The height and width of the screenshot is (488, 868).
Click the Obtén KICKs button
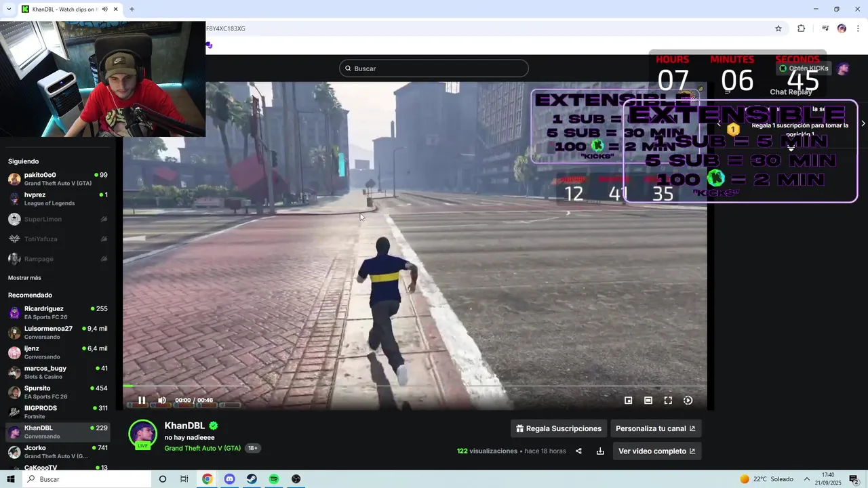(x=804, y=68)
